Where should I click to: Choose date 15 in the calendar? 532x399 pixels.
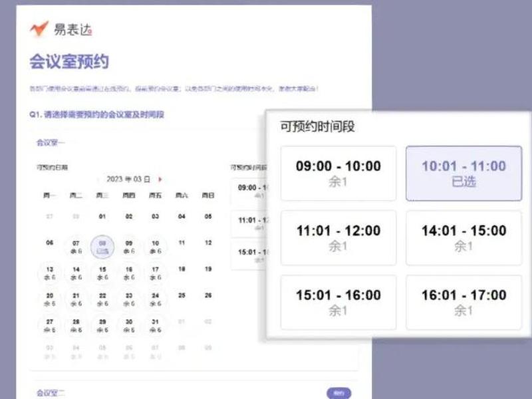(x=102, y=273)
